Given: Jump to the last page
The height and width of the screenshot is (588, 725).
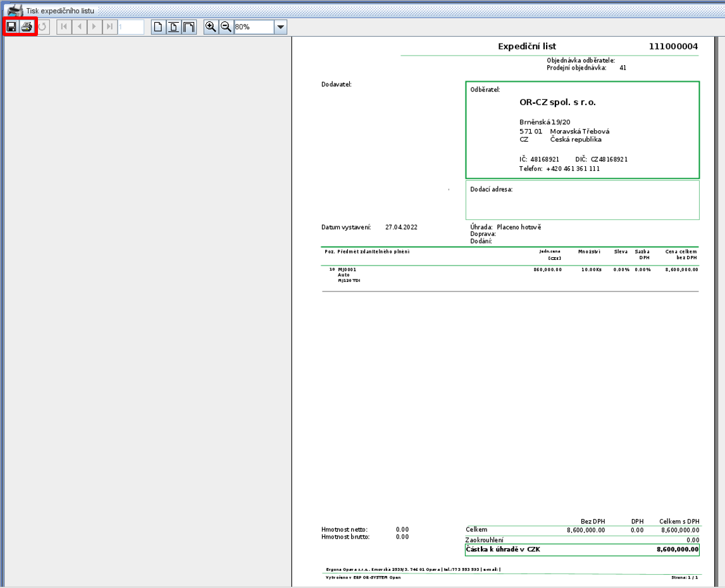Looking at the screenshot, I should (x=109, y=27).
